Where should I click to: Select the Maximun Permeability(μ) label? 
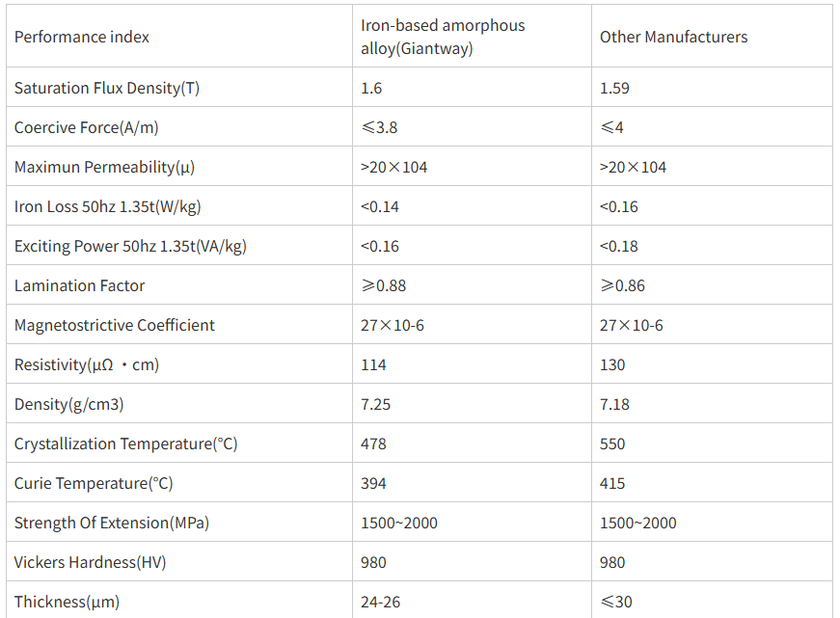coord(104,167)
